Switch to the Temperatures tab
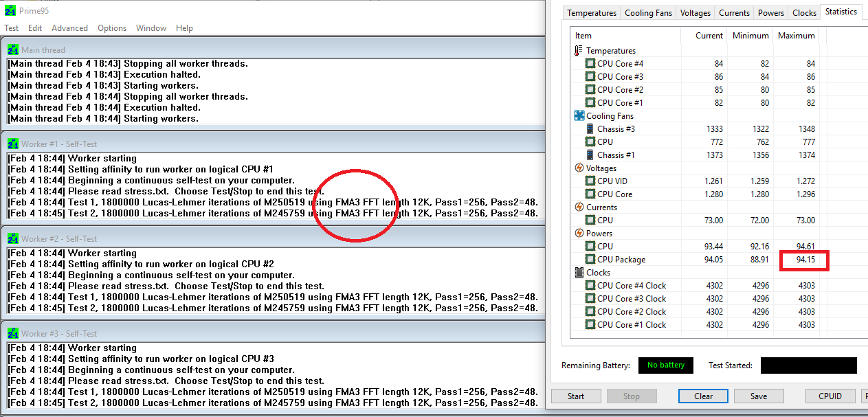 592,13
